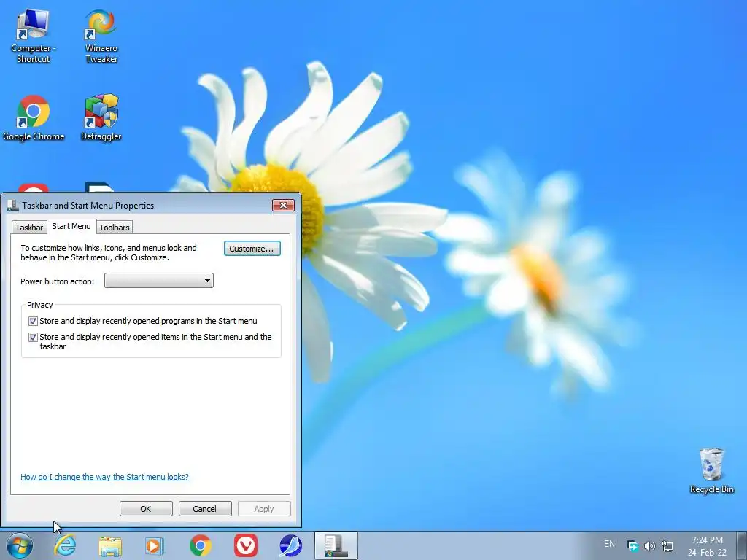Launch Internet Explorer from the taskbar
The image size is (747, 560).
pos(65,545)
